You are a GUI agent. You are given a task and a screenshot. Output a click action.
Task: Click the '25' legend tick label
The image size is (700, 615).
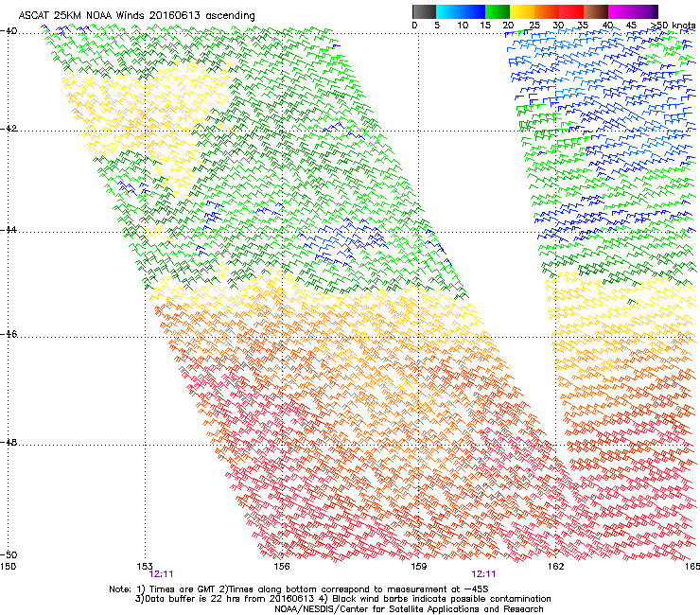click(534, 26)
